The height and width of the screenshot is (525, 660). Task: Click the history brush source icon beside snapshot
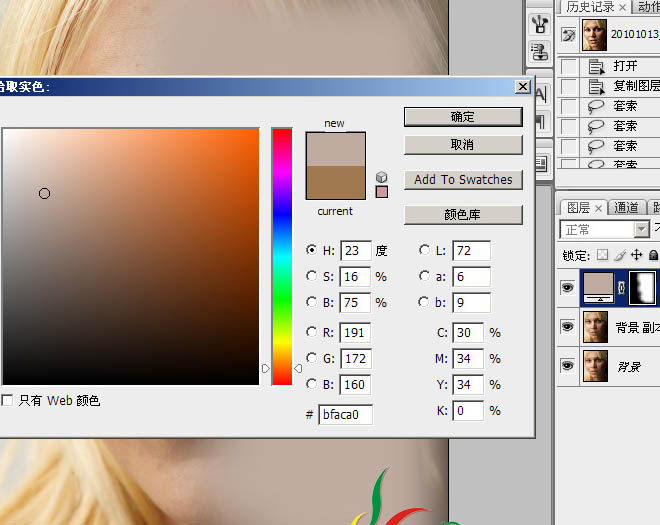pyautogui.click(x=569, y=35)
